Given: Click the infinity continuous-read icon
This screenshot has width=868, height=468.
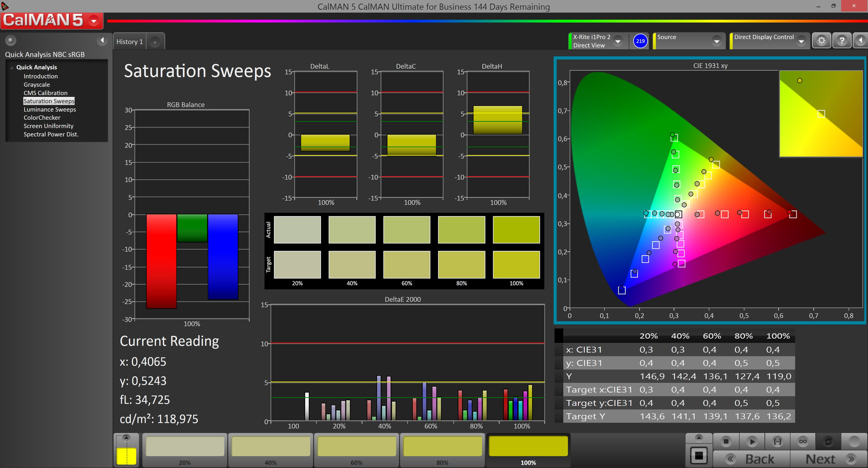Looking at the screenshot, I should [x=803, y=441].
